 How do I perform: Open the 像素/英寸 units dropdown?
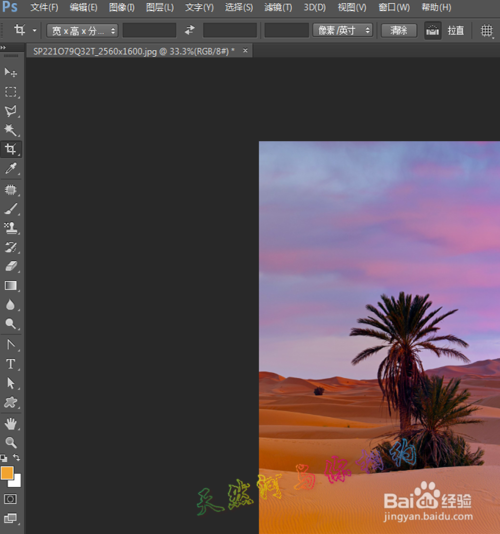click(x=343, y=31)
